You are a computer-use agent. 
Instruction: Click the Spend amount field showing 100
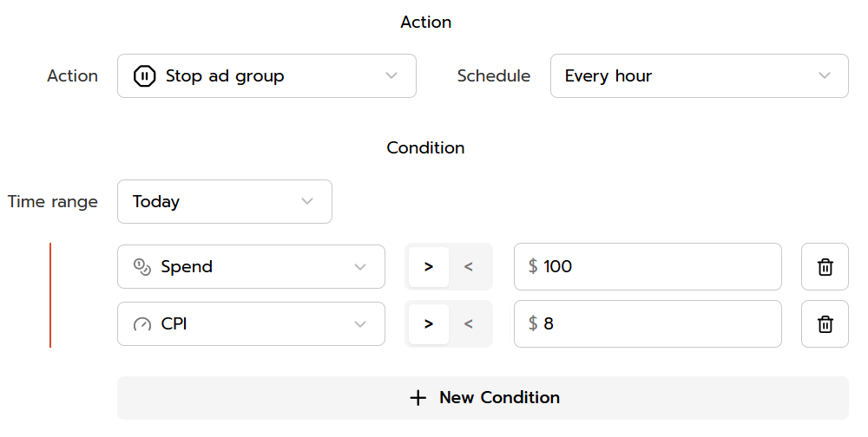click(x=648, y=266)
